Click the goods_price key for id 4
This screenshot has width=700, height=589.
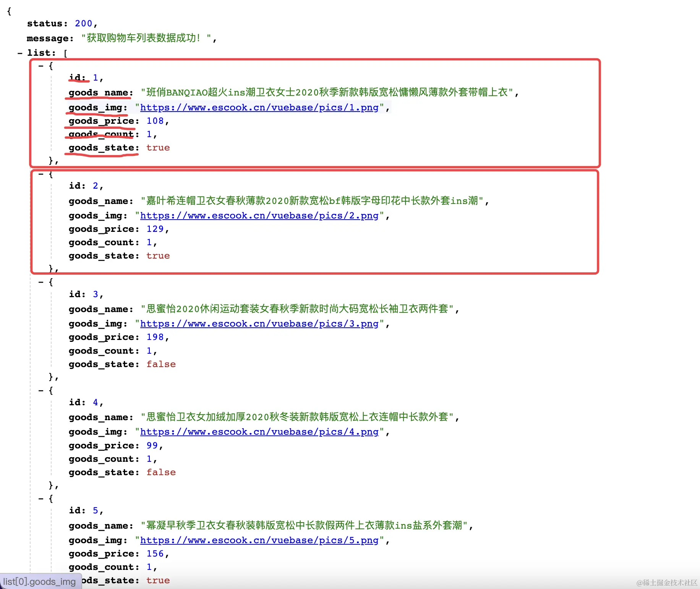(104, 446)
